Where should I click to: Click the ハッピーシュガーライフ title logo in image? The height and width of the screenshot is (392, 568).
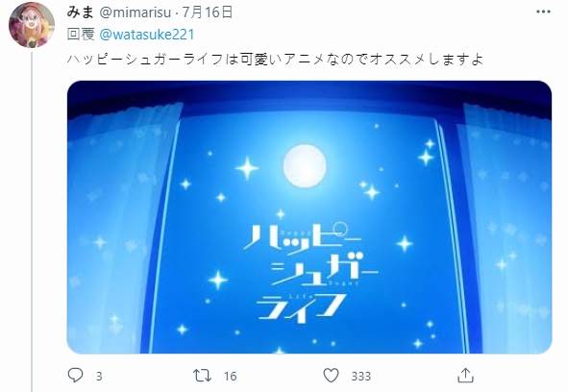coord(310,272)
